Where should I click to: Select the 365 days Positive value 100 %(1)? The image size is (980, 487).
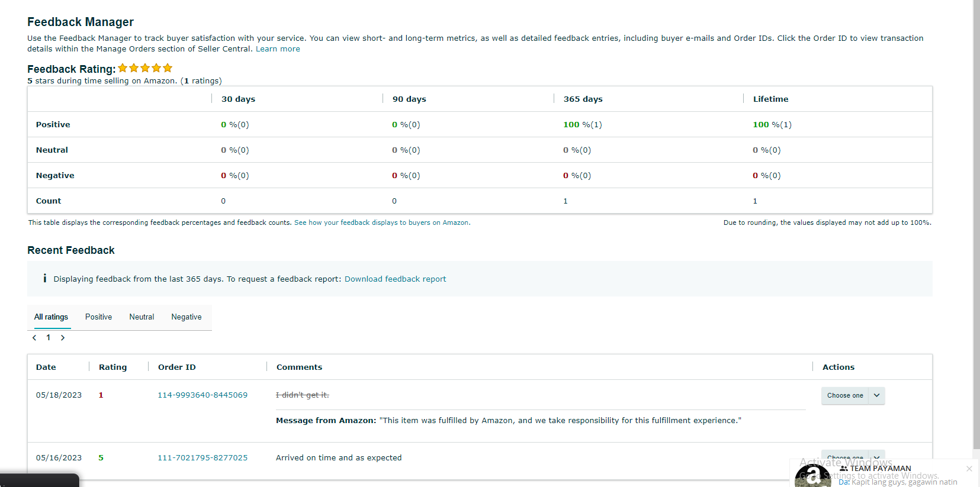click(583, 124)
